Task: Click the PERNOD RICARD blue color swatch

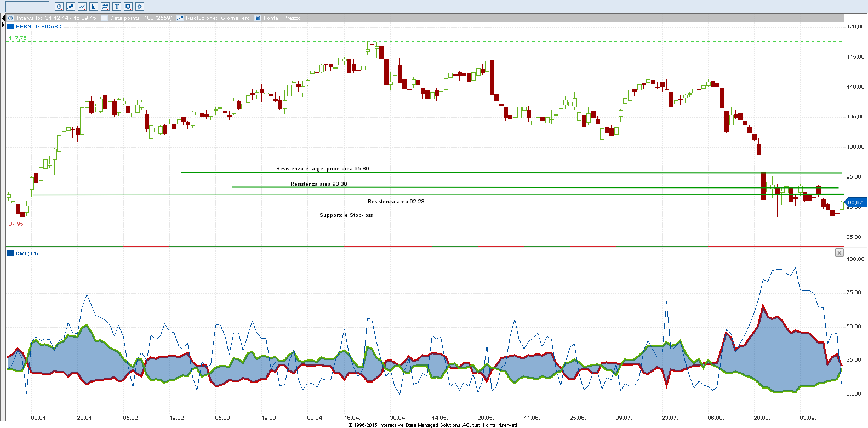Action: 10,26
